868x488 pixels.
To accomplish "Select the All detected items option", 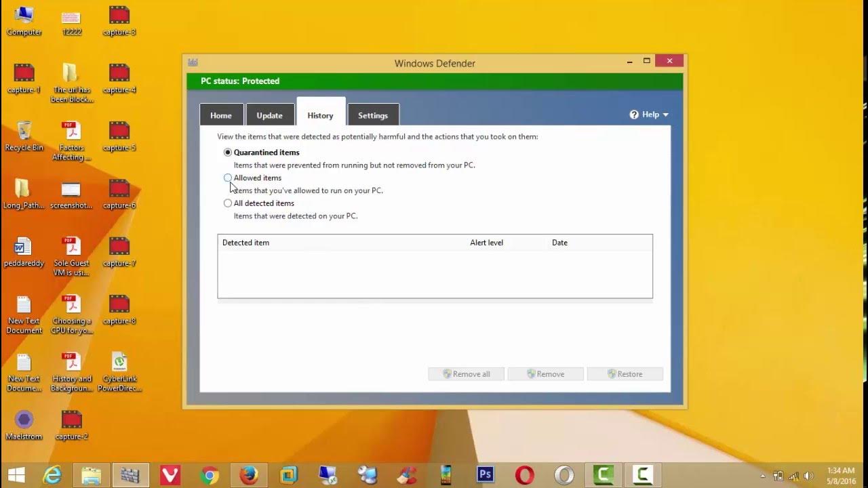I will 228,203.
